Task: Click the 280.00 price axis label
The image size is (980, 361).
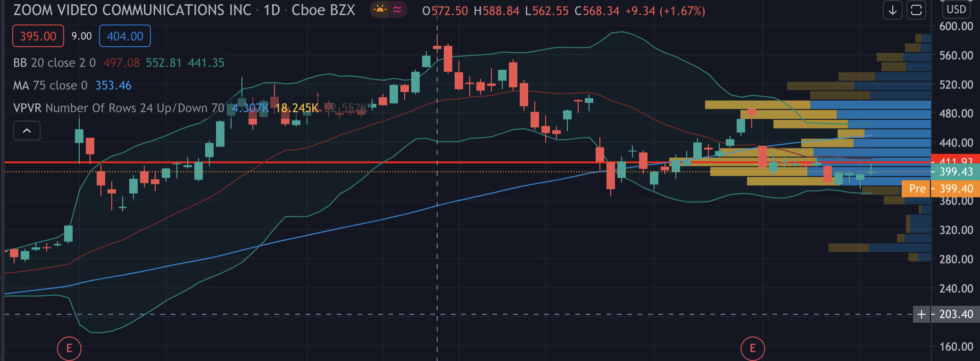Action: point(956,259)
